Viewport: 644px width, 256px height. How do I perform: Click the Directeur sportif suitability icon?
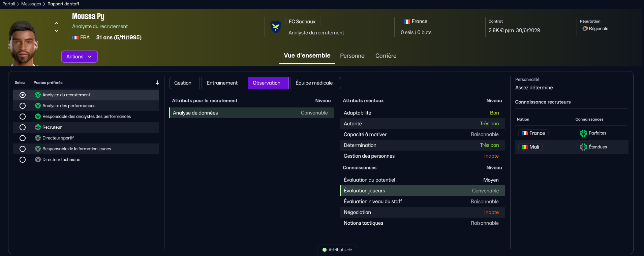tap(38, 138)
